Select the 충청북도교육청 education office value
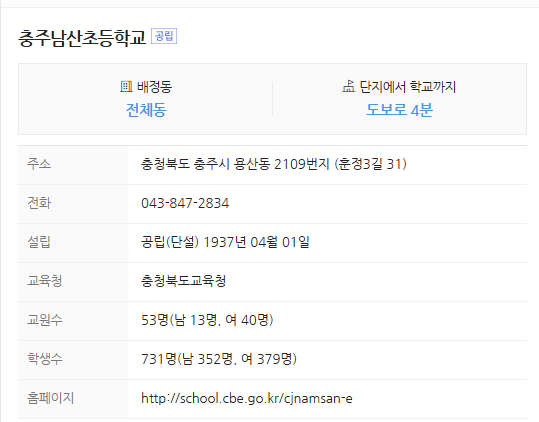This screenshot has width=539, height=422. [x=184, y=281]
